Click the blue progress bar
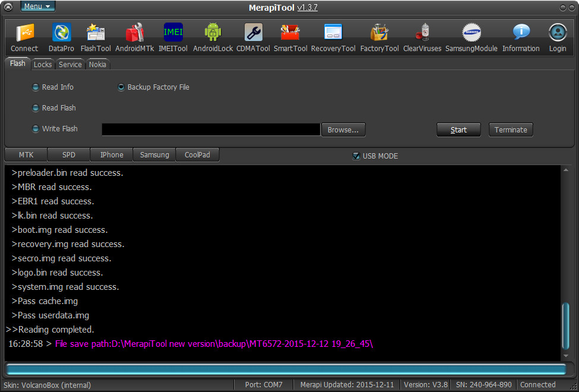Image resolution: width=579 pixels, height=392 pixels. pos(286,369)
